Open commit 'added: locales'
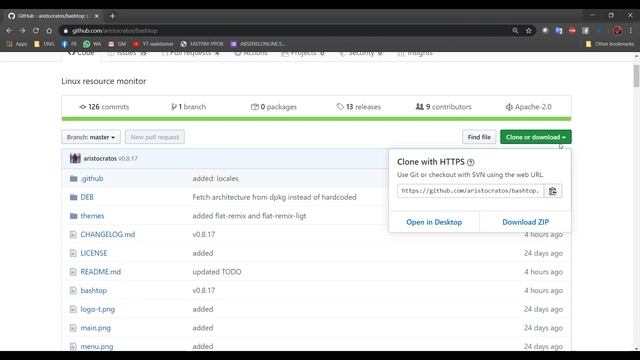This screenshot has width=640, height=360. point(216,178)
